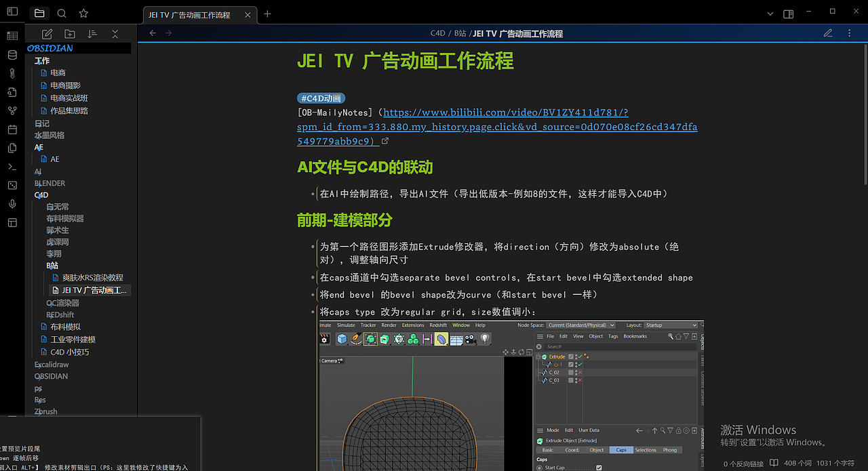The width and height of the screenshot is (868, 471).
Task: Expand the BLENDER folder
Action: 50,182
